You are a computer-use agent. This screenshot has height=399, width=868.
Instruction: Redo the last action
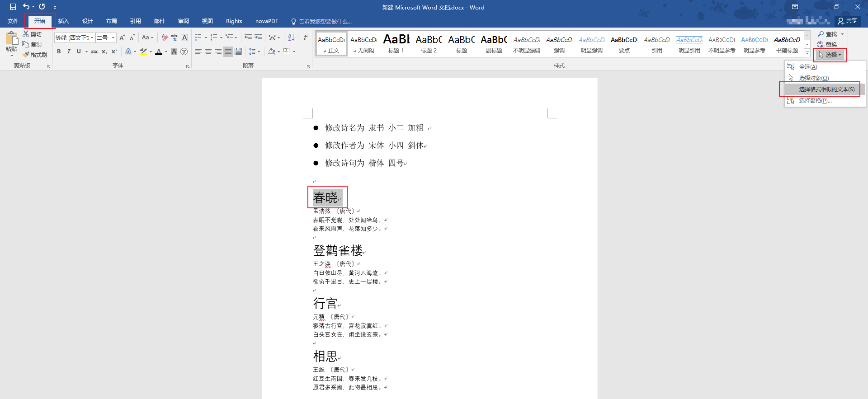42,7
